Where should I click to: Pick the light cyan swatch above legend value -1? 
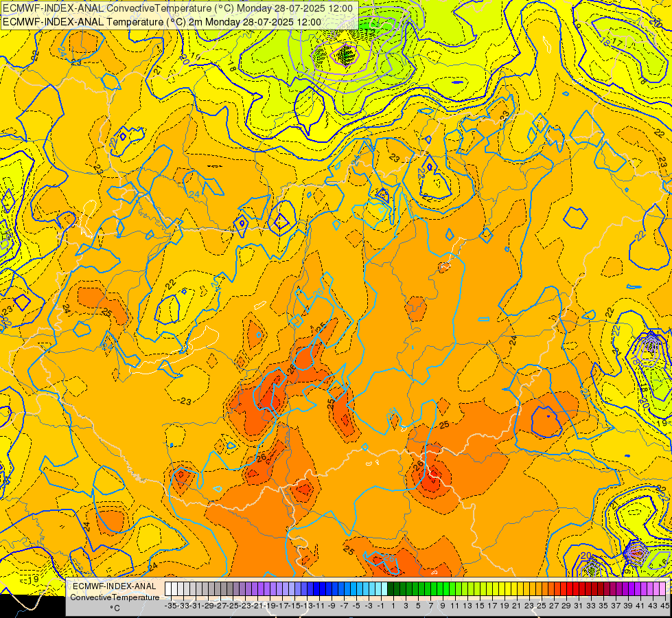(x=378, y=588)
